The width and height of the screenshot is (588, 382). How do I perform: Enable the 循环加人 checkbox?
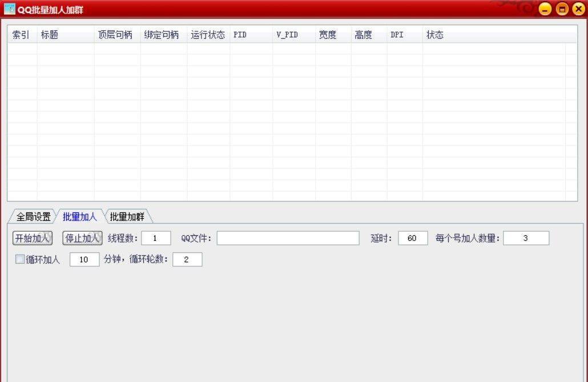20,260
